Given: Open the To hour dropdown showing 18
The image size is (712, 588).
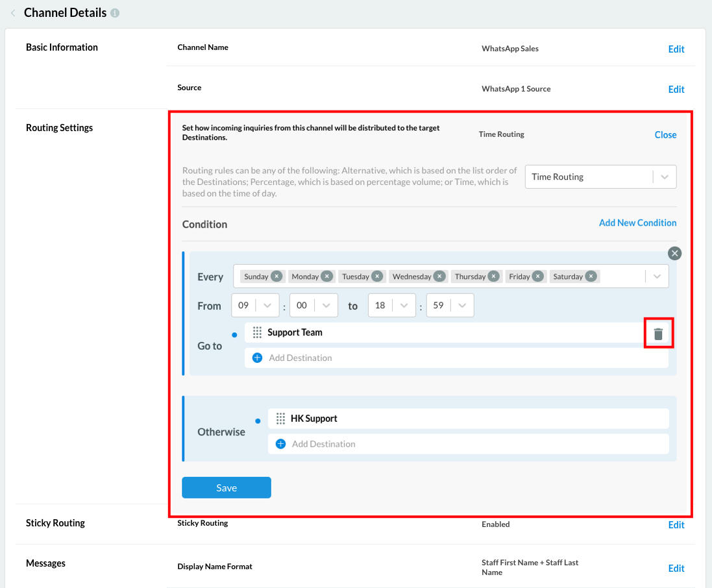Looking at the screenshot, I should pyautogui.click(x=392, y=305).
